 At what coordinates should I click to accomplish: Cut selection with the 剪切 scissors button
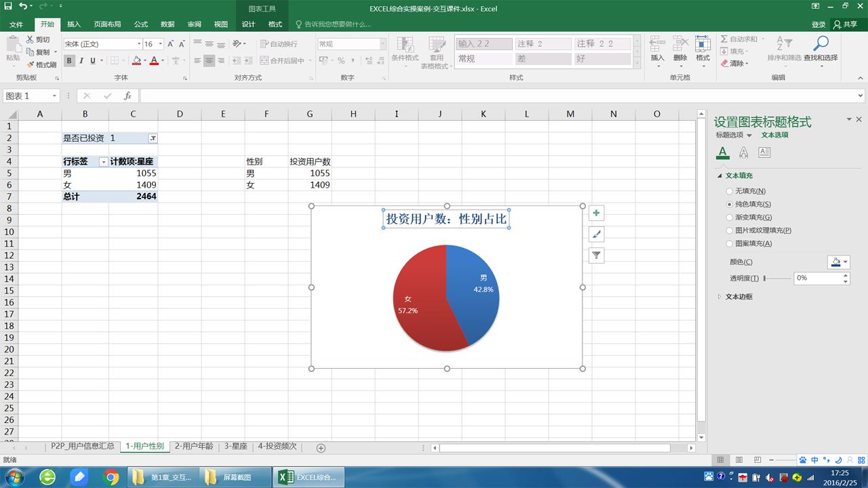coord(39,40)
